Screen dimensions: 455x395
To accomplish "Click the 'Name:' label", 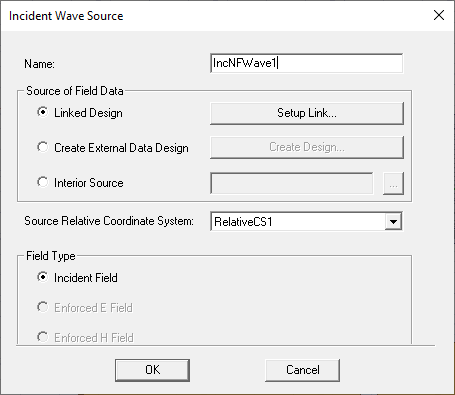I will [39, 64].
